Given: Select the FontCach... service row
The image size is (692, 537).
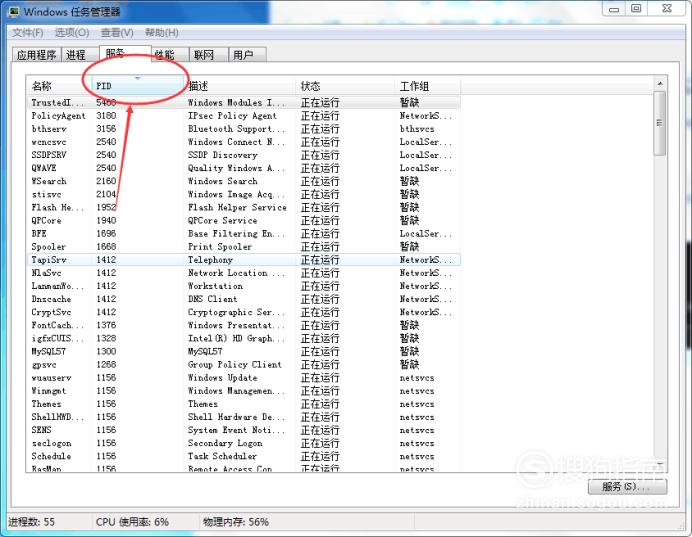Looking at the screenshot, I should pos(244,325).
